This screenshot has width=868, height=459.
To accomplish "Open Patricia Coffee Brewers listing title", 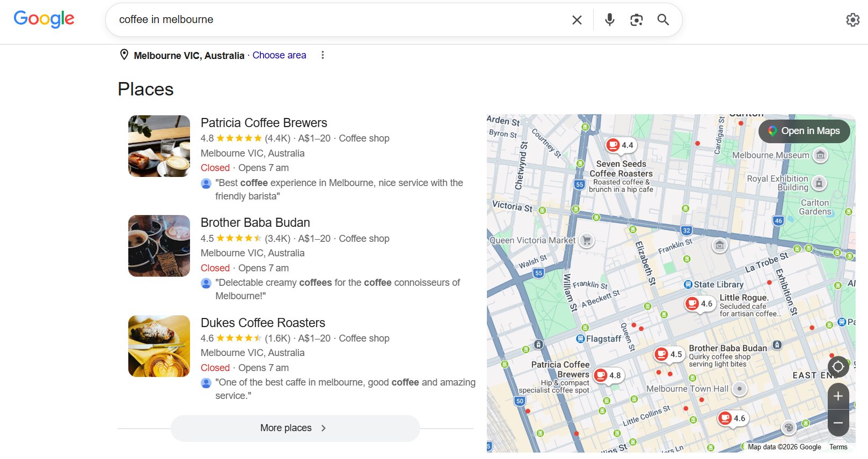I will (x=264, y=123).
